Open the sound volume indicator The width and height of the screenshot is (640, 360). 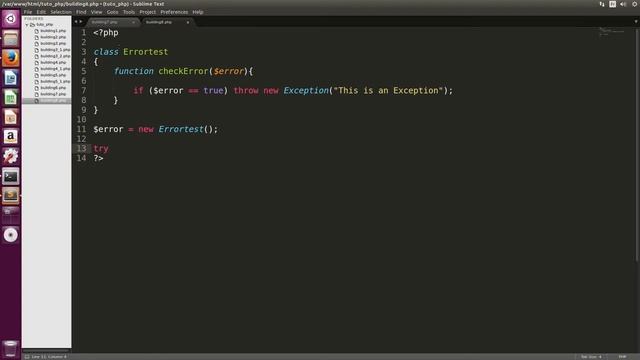(623, 4)
